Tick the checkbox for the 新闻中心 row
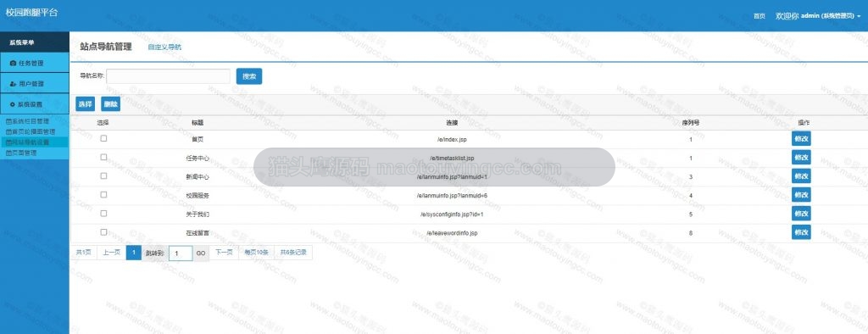 click(103, 176)
